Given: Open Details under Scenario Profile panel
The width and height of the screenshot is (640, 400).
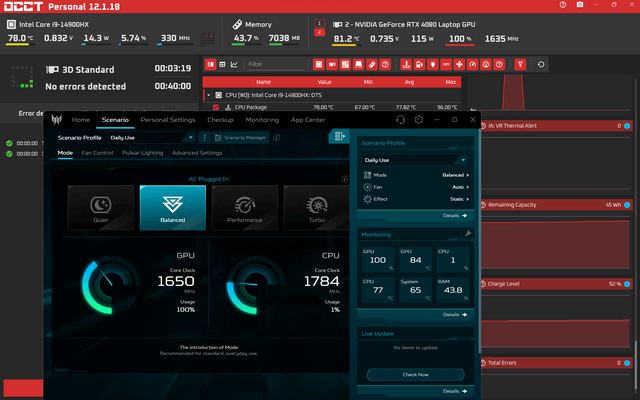Looking at the screenshot, I should [455, 216].
